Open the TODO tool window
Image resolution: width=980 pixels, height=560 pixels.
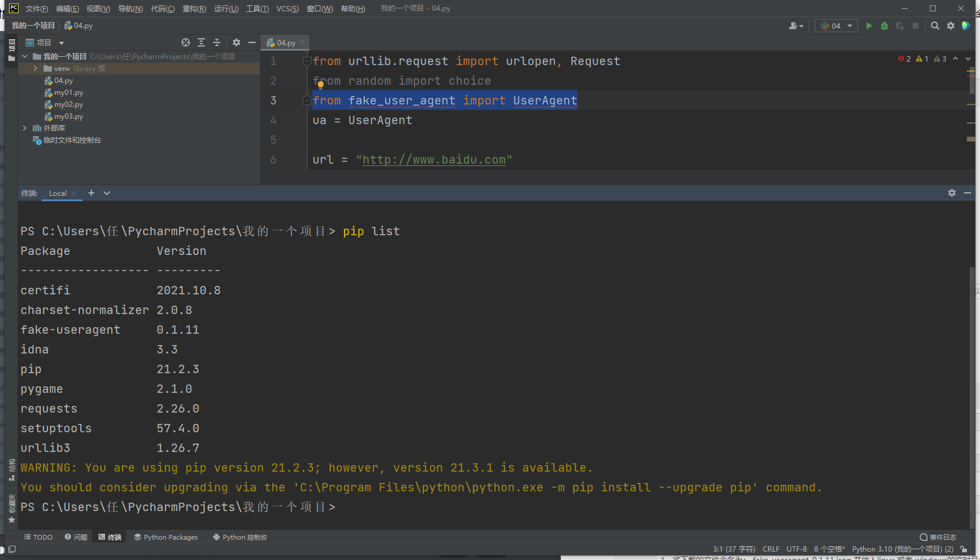(x=38, y=537)
